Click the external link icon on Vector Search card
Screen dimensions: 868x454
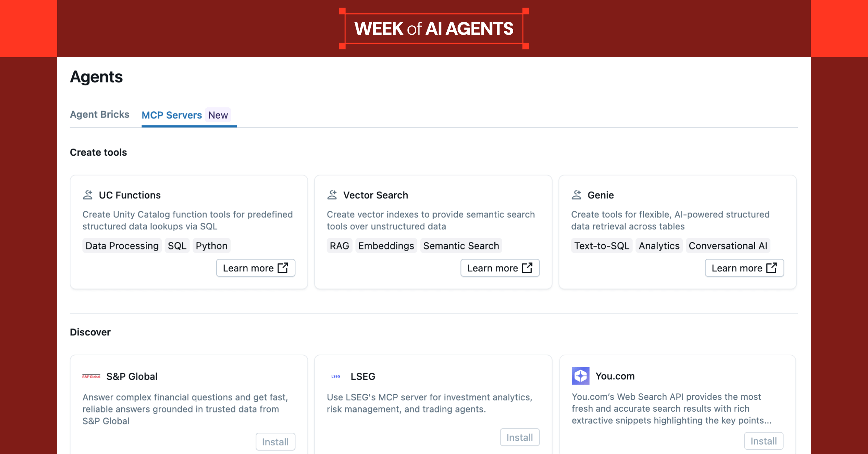pyautogui.click(x=528, y=268)
